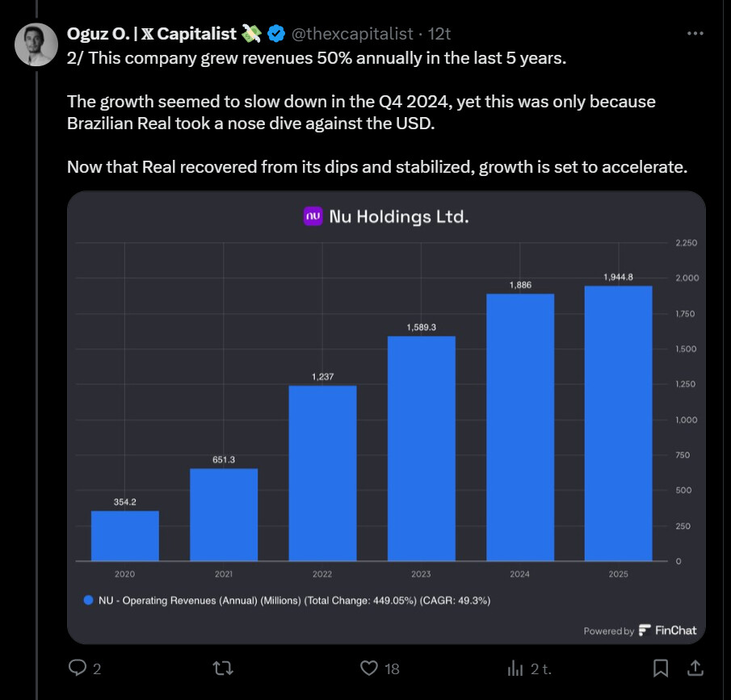Click the 2022 revenue bar
Screen dimensions: 731x700
coord(322,473)
